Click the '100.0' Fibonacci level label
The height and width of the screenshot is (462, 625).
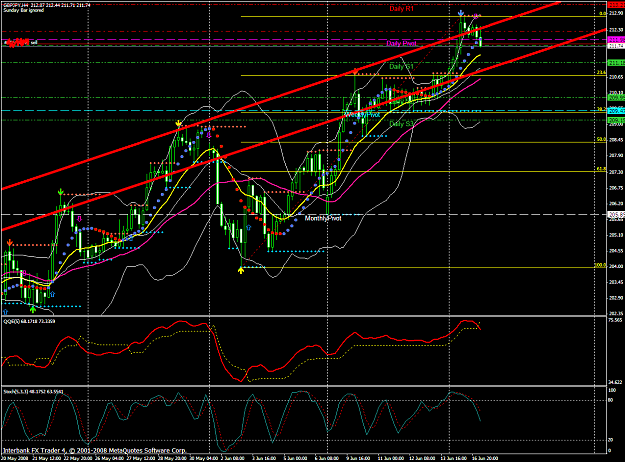(600, 265)
